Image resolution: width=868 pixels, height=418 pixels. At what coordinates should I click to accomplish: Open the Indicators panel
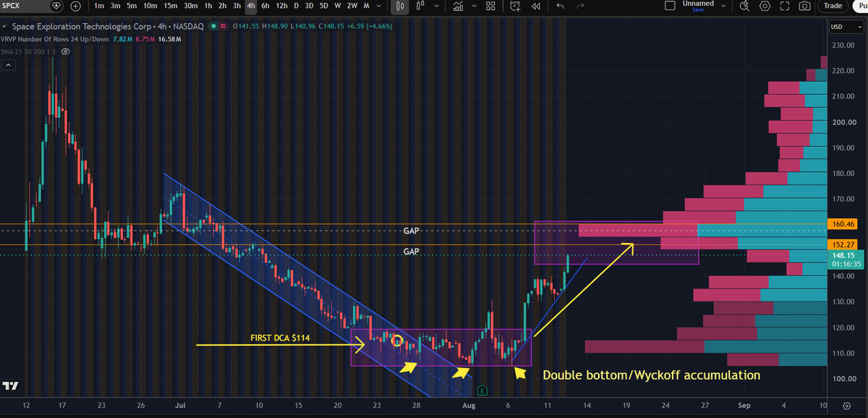[458, 6]
